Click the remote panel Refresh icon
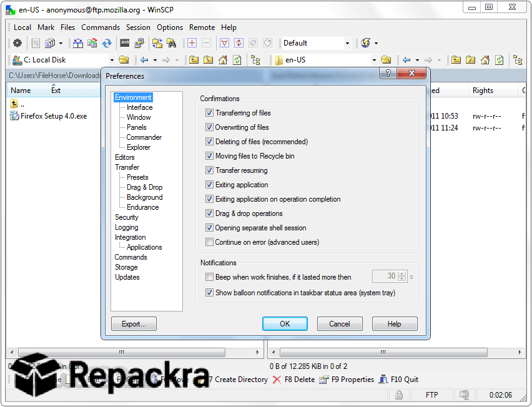532x407 pixels. [499, 60]
